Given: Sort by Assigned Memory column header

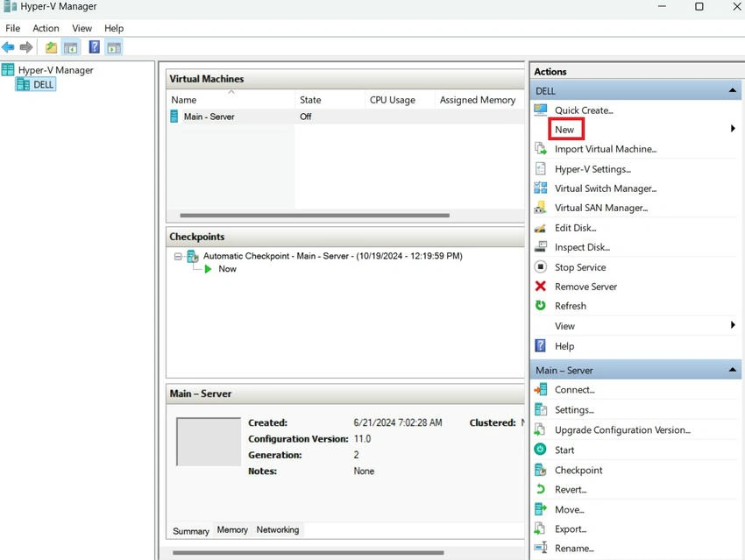Looking at the screenshot, I should pyautogui.click(x=479, y=100).
